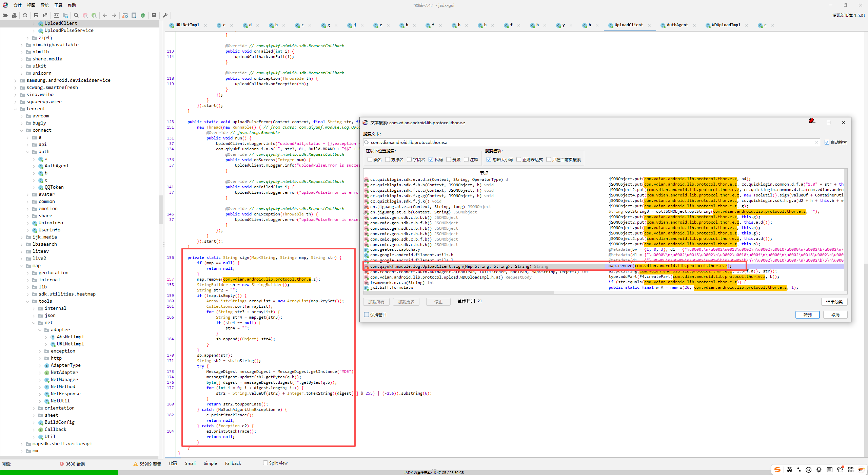Check the 保持窗口 checkbox

click(x=367, y=315)
